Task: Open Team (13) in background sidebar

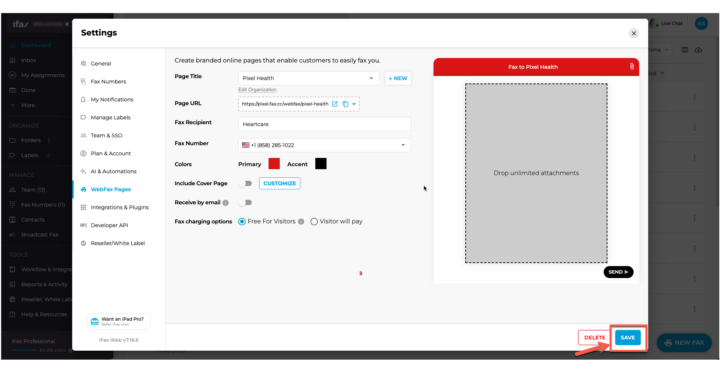Action: coord(33,190)
